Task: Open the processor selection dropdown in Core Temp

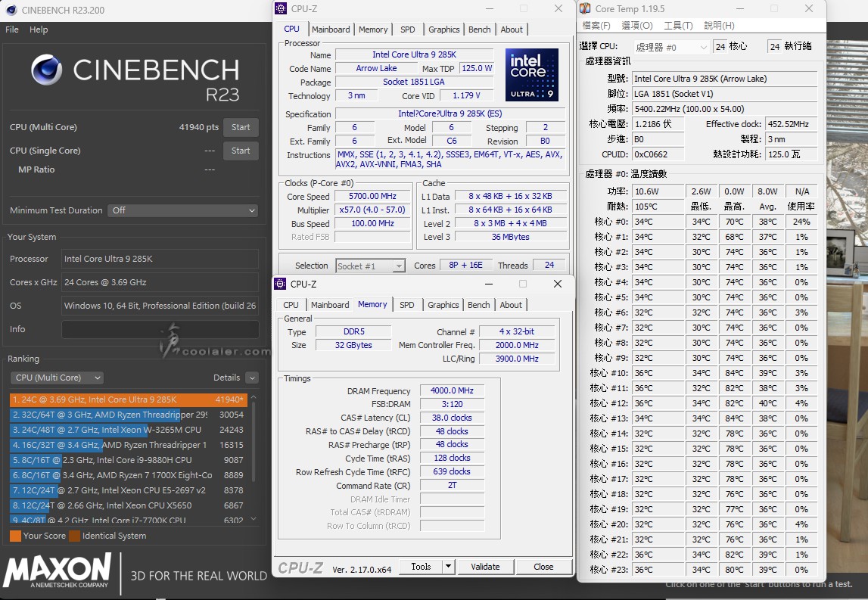Action: [671, 47]
